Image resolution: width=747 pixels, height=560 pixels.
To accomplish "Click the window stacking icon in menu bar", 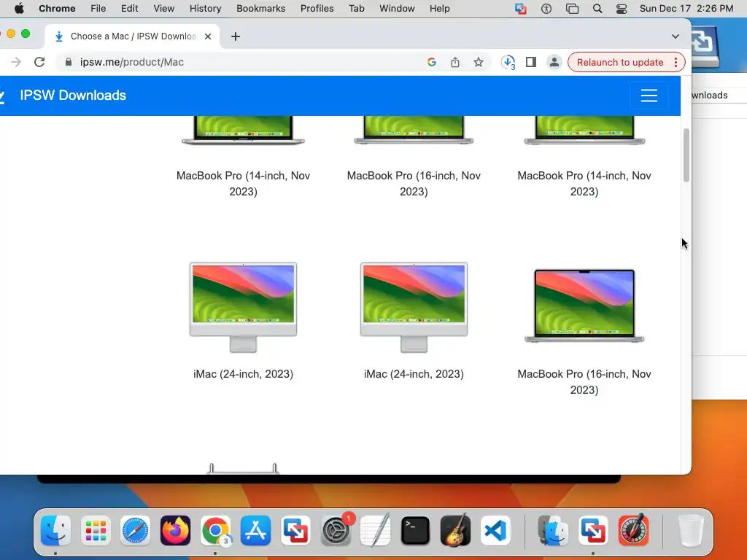I will click(572, 9).
